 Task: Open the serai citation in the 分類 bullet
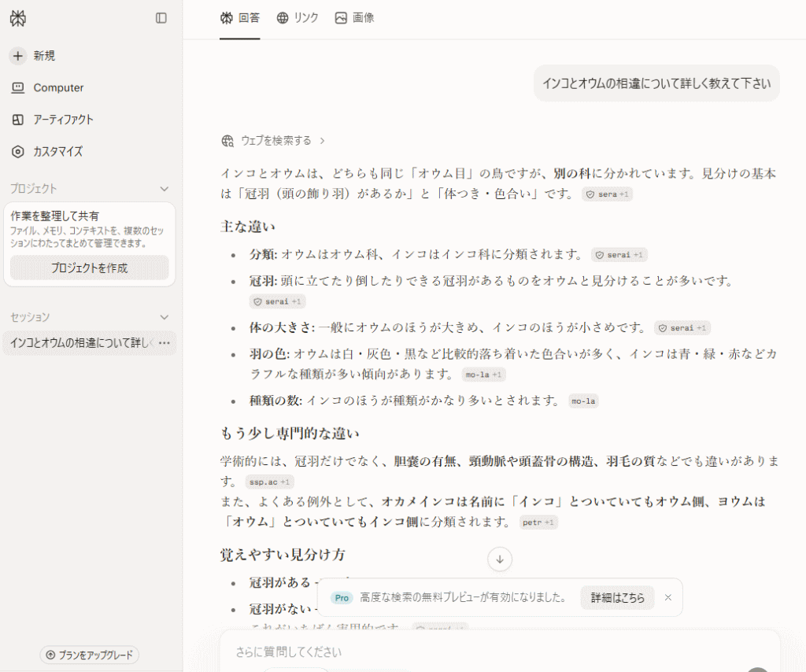point(619,255)
